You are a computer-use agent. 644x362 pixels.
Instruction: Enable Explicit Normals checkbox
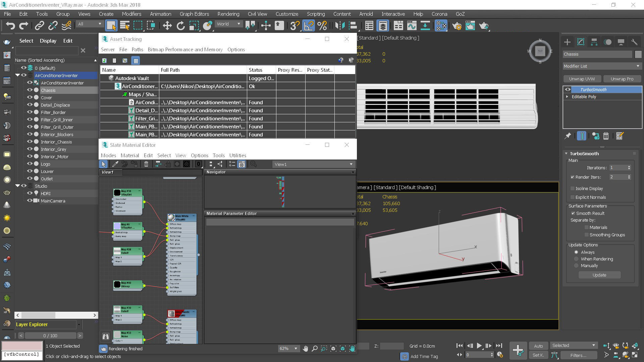(573, 197)
